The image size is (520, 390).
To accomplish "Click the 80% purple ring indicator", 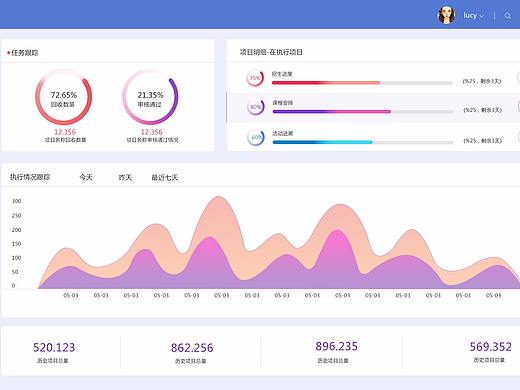I will click(256, 107).
